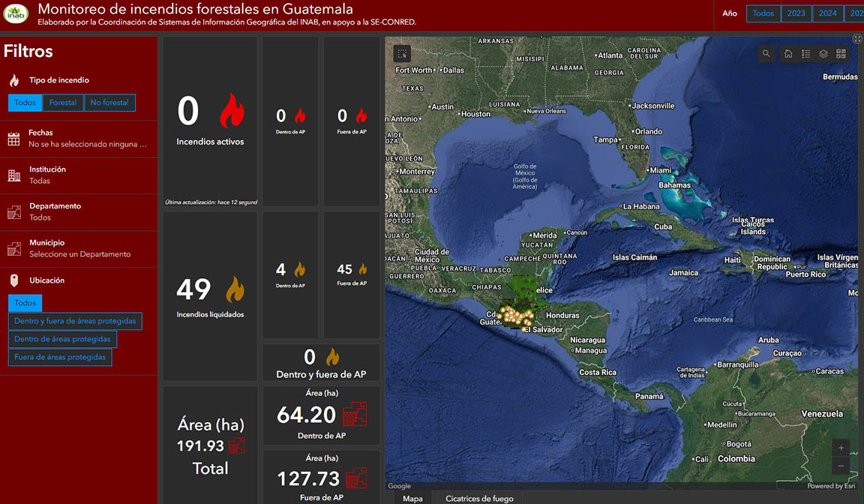
Task: Reset map to home extent
Action: [x=788, y=54]
